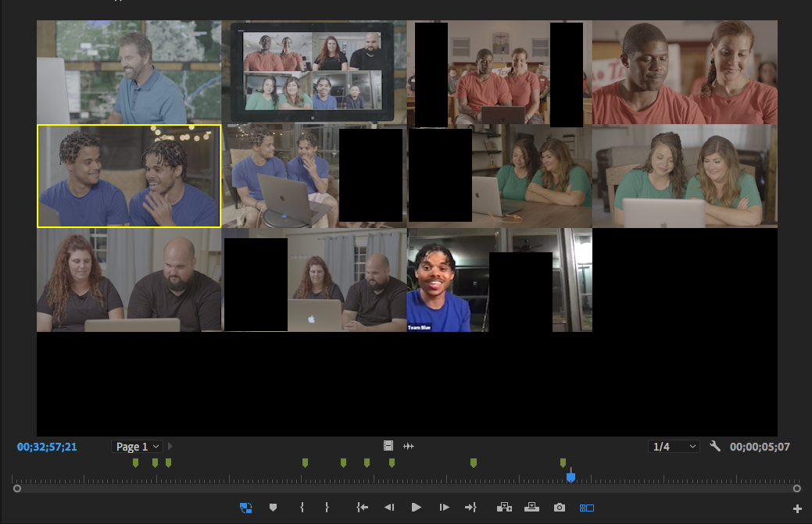The width and height of the screenshot is (812, 524).
Task: Jump to the In point
Action: click(x=362, y=508)
